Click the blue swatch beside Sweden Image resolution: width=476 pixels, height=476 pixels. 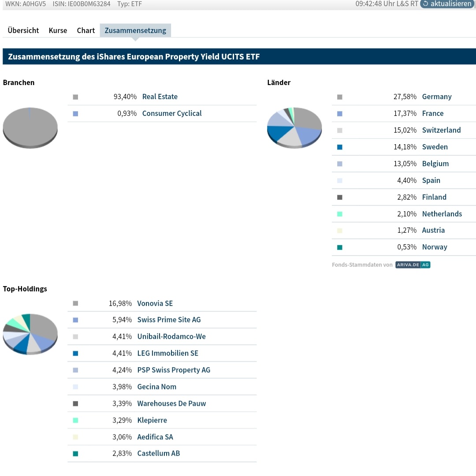tap(340, 147)
